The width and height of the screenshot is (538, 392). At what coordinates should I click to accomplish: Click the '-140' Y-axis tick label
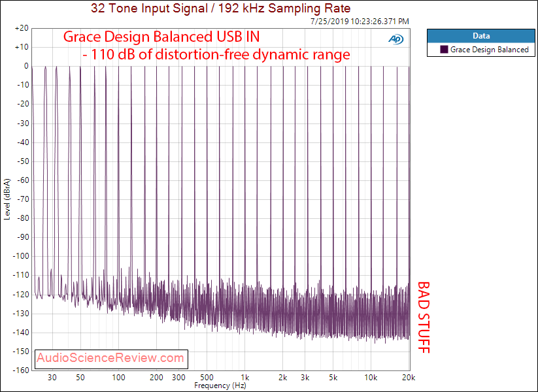pyautogui.click(x=20, y=333)
